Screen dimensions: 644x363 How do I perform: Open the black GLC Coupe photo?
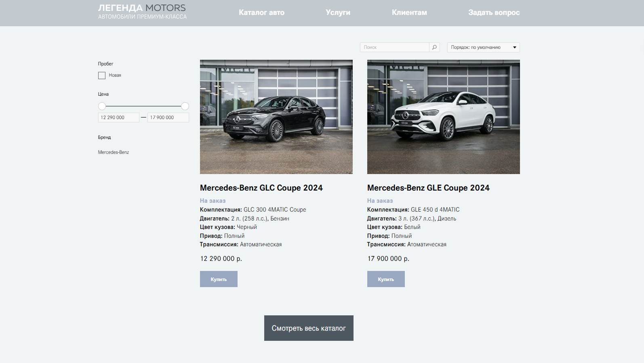click(276, 117)
